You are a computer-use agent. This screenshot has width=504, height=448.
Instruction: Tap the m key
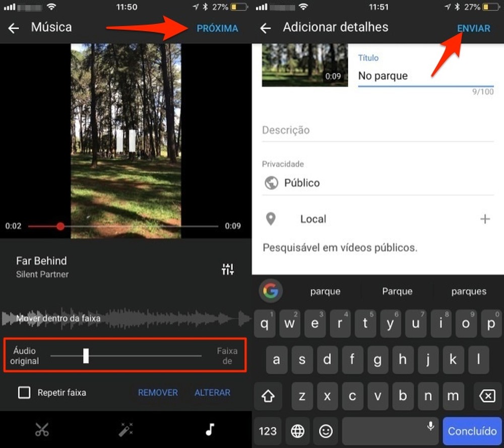[x=453, y=396]
